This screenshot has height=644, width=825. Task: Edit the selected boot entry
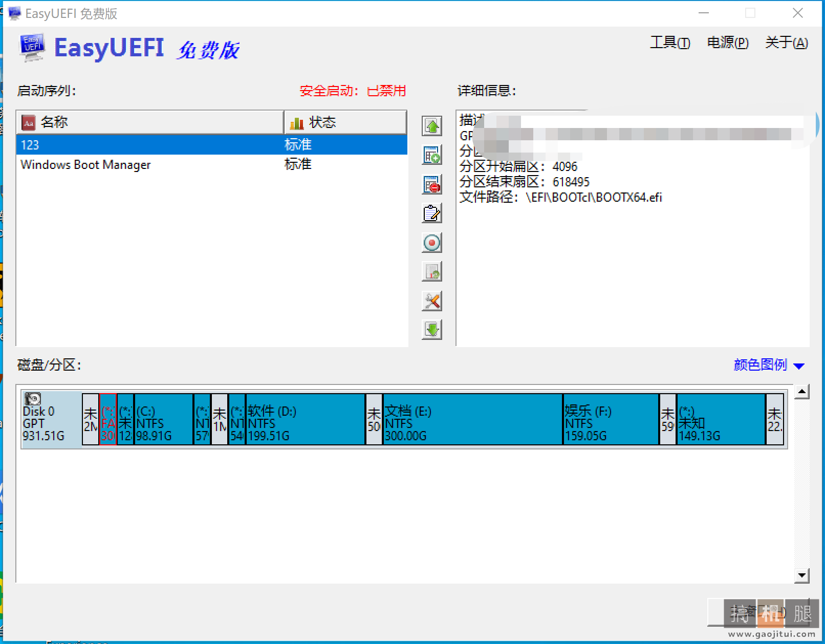click(x=432, y=213)
